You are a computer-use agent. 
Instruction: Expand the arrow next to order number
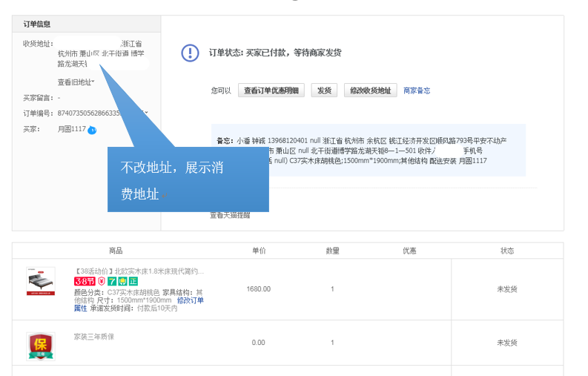click(146, 113)
